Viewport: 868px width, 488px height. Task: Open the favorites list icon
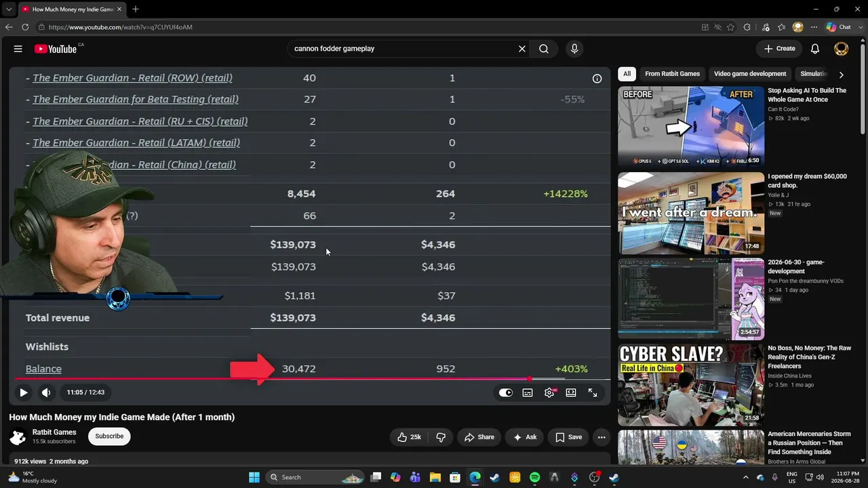pos(782,27)
